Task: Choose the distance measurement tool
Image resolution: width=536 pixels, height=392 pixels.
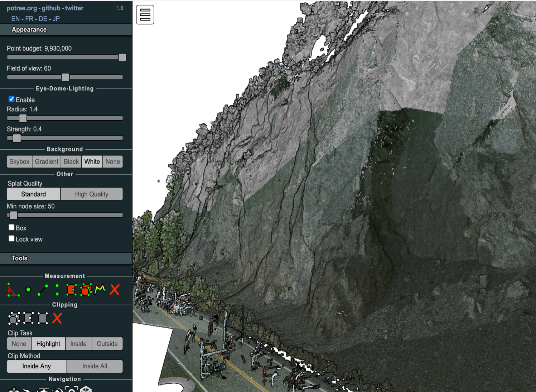Action: tap(43, 290)
